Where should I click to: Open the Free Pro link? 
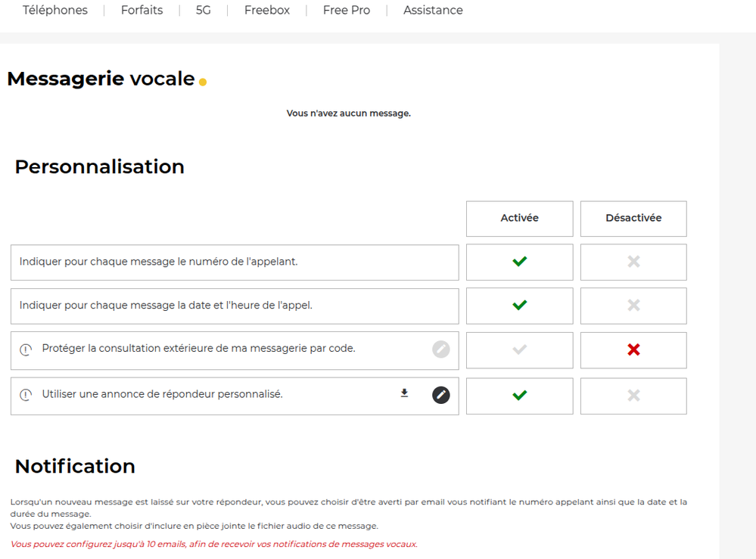tap(346, 11)
